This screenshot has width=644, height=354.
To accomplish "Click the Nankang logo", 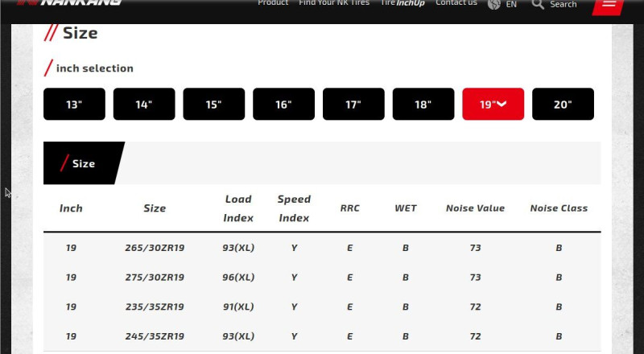I will [x=69, y=2].
